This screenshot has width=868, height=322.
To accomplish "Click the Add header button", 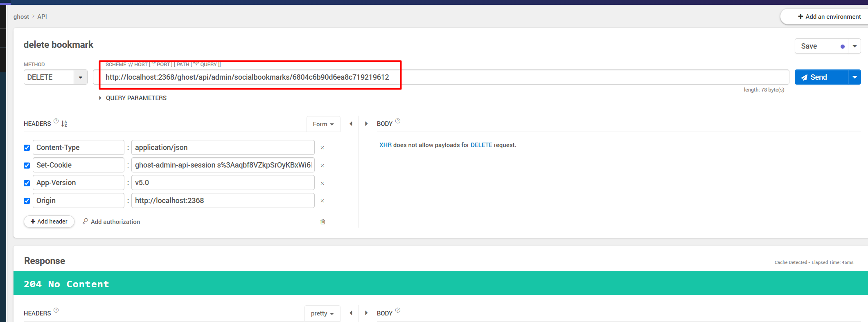I will click(x=49, y=221).
